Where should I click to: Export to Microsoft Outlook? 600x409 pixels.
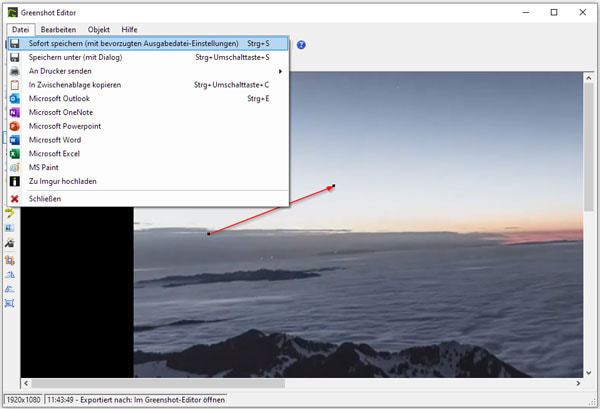click(x=148, y=99)
